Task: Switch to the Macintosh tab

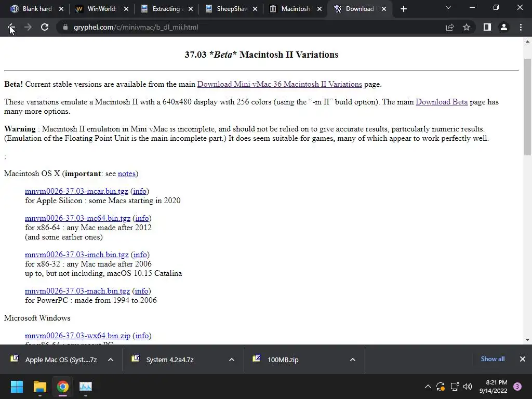Action: coord(295,9)
